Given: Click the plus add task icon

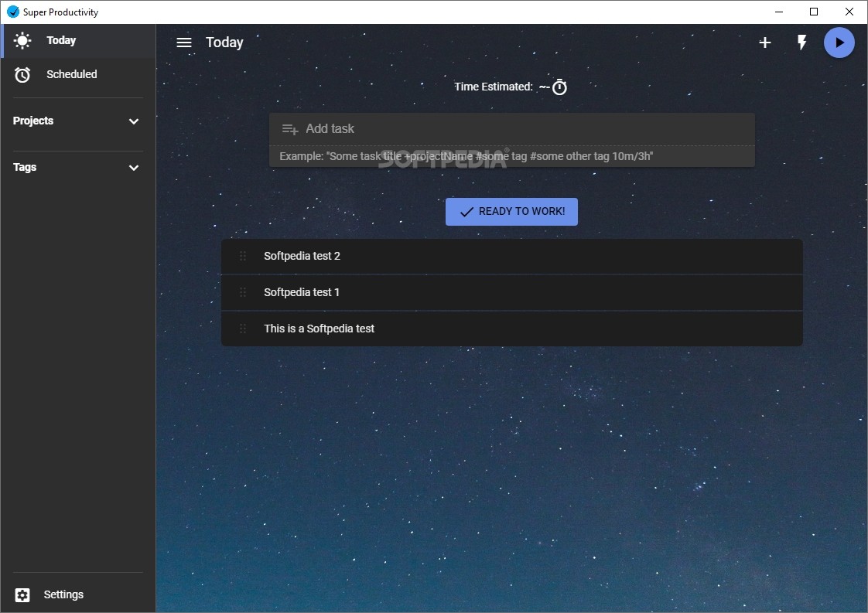Looking at the screenshot, I should pos(764,43).
